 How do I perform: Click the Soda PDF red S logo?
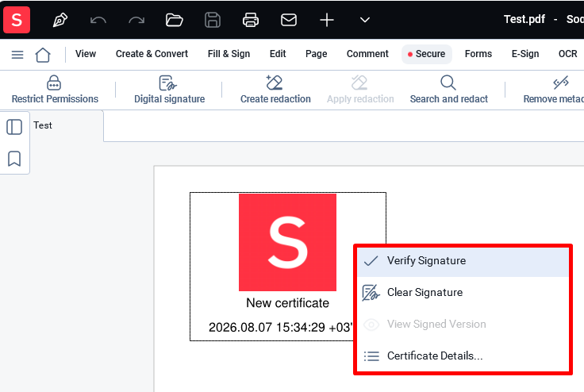click(x=17, y=19)
